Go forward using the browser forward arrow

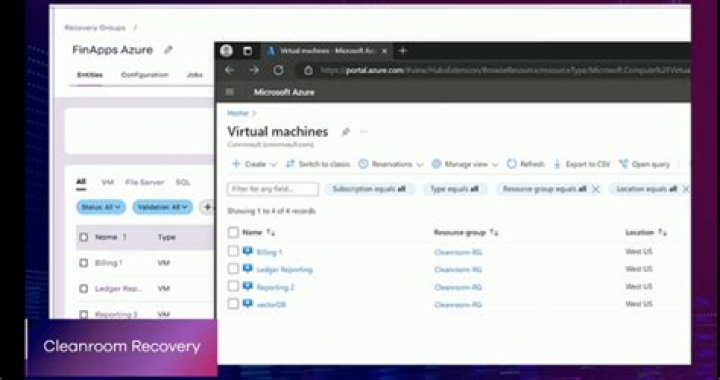254,70
